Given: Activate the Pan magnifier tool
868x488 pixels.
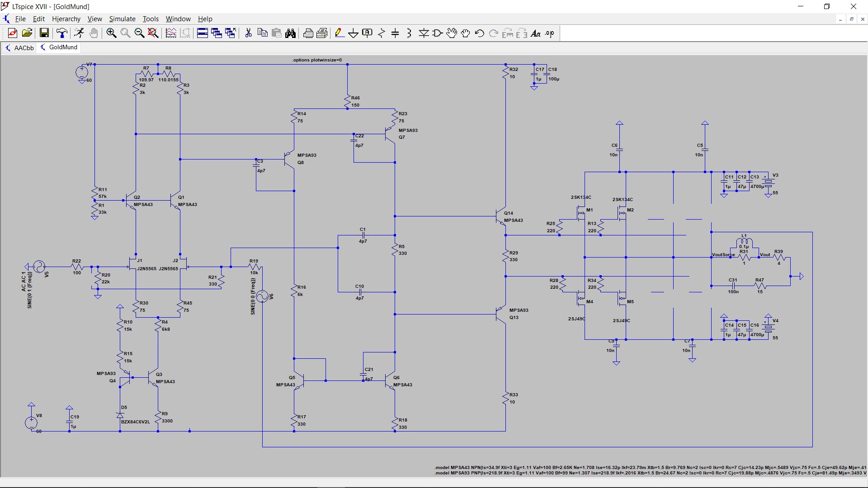Looking at the screenshot, I should tap(125, 33).
